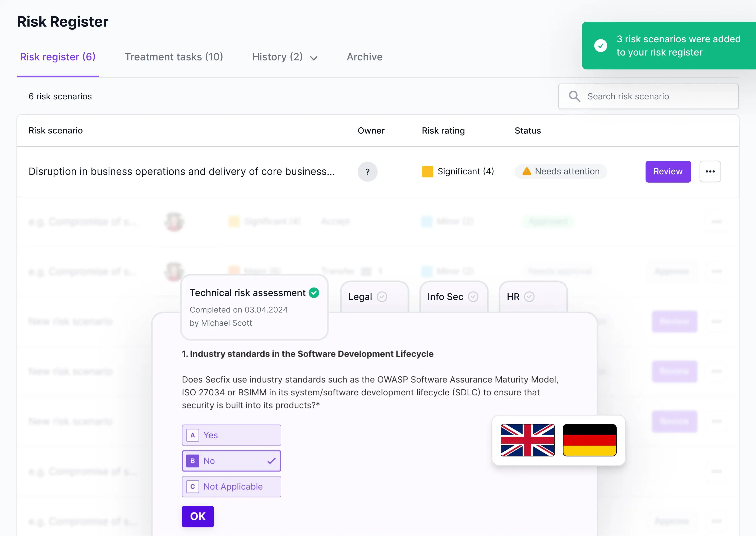The height and width of the screenshot is (536, 756).
Task: Click the Needs attention warning icon
Action: click(x=527, y=171)
